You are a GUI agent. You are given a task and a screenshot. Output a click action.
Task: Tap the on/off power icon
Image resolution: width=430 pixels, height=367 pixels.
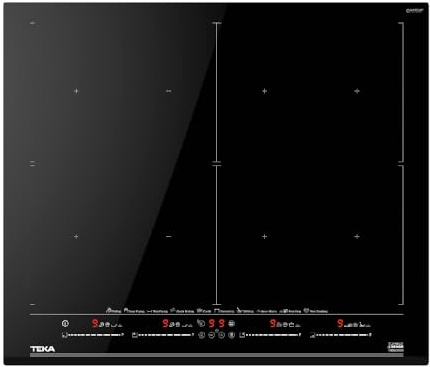click(x=65, y=323)
